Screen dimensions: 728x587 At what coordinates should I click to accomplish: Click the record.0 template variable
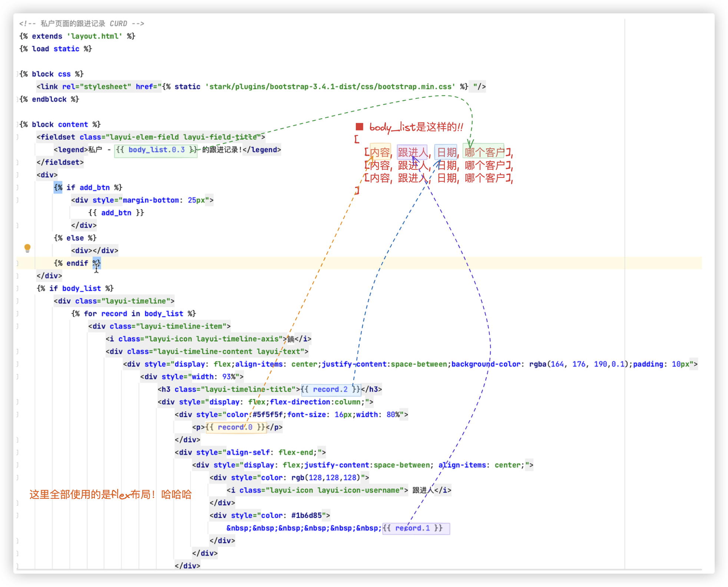pyautogui.click(x=235, y=427)
